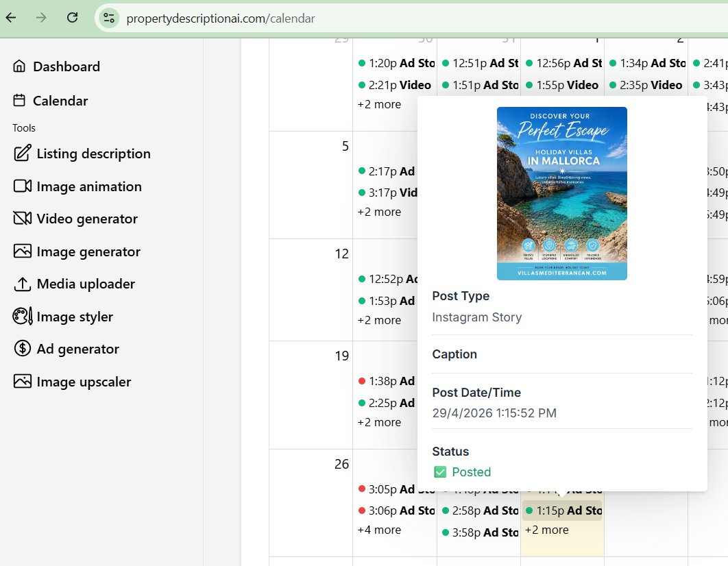Click the Calendar icon in sidebar
This screenshot has width=728, height=566.
[x=19, y=100]
